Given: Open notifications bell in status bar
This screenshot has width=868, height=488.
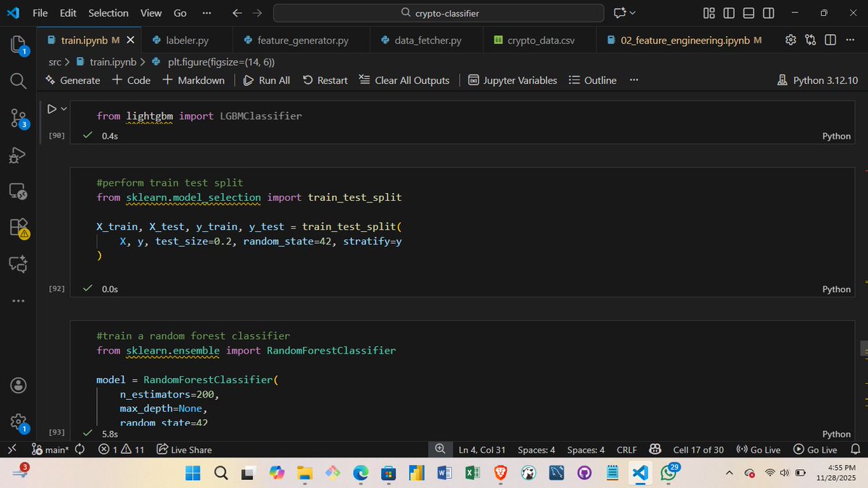Looking at the screenshot, I should click(x=856, y=450).
